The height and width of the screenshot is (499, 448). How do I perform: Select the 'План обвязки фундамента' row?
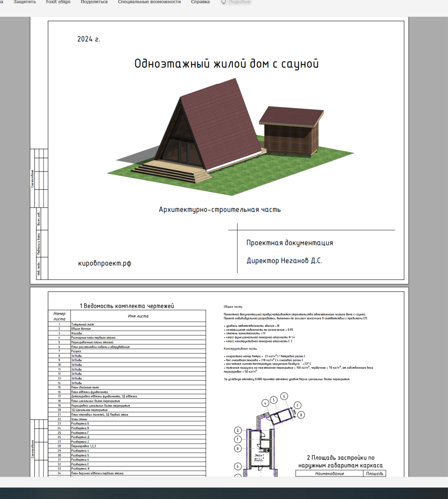pyautogui.click(x=127, y=392)
